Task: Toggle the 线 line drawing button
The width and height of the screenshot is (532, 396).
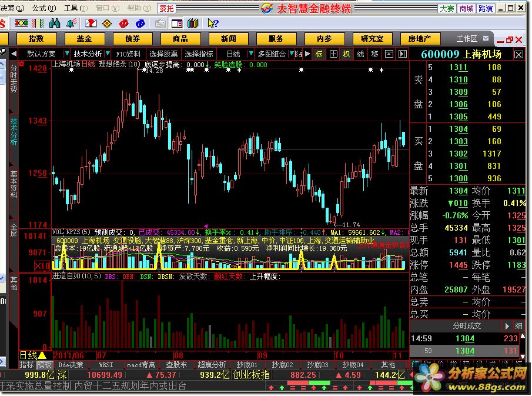Action: 360,54
